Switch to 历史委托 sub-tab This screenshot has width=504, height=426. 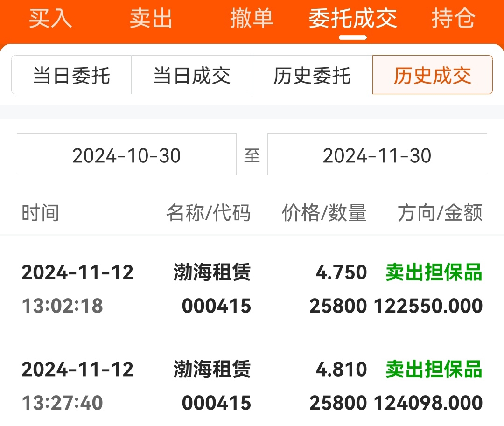pos(312,75)
